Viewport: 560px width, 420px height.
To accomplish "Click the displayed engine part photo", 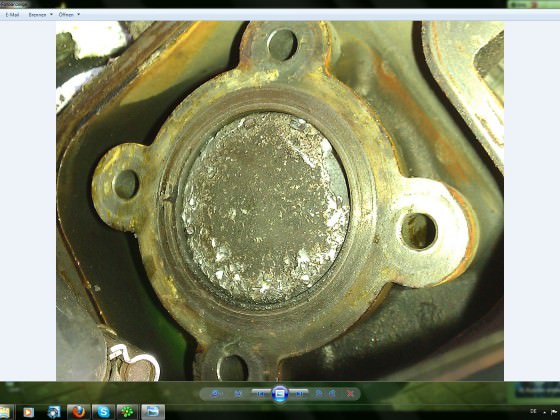I will 280,201.
